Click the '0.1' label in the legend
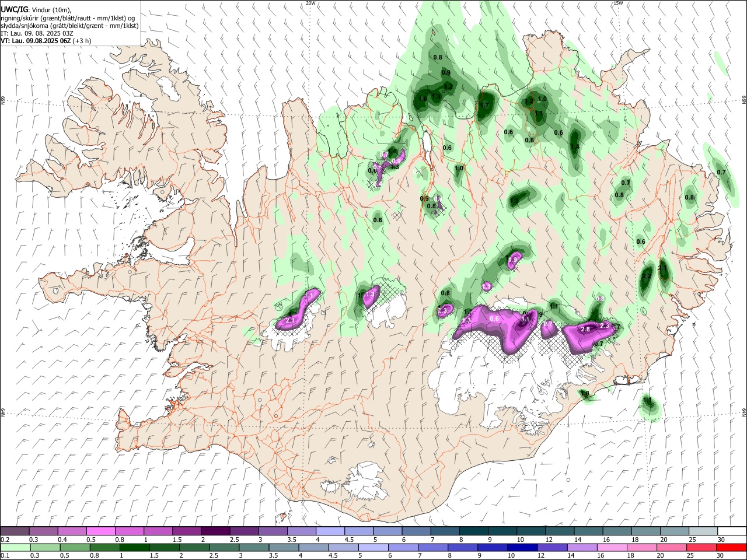The height and width of the screenshot is (560, 747). 5,556
